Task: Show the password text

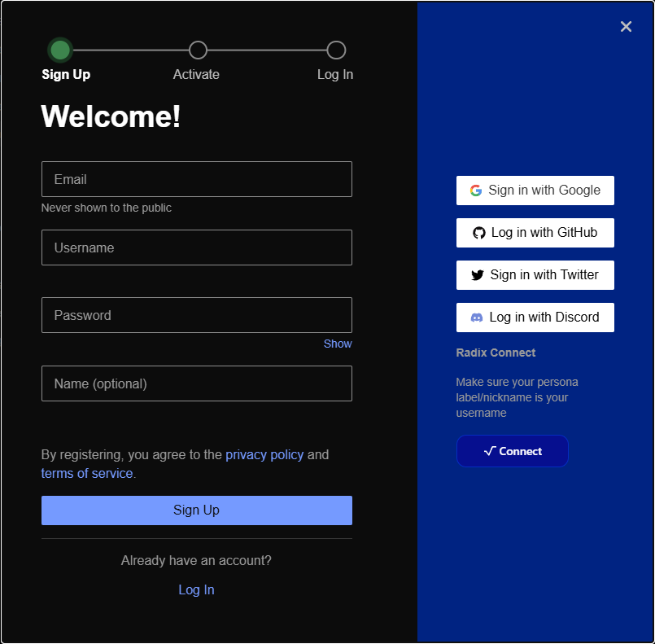Action: tap(338, 344)
